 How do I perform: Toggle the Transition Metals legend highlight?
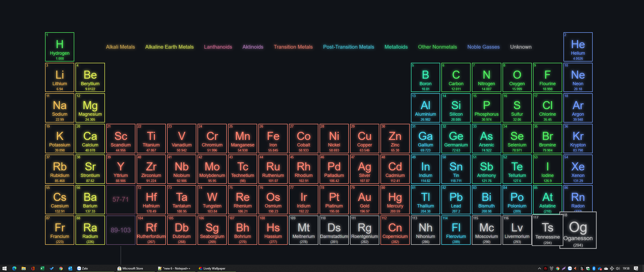tap(293, 47)
